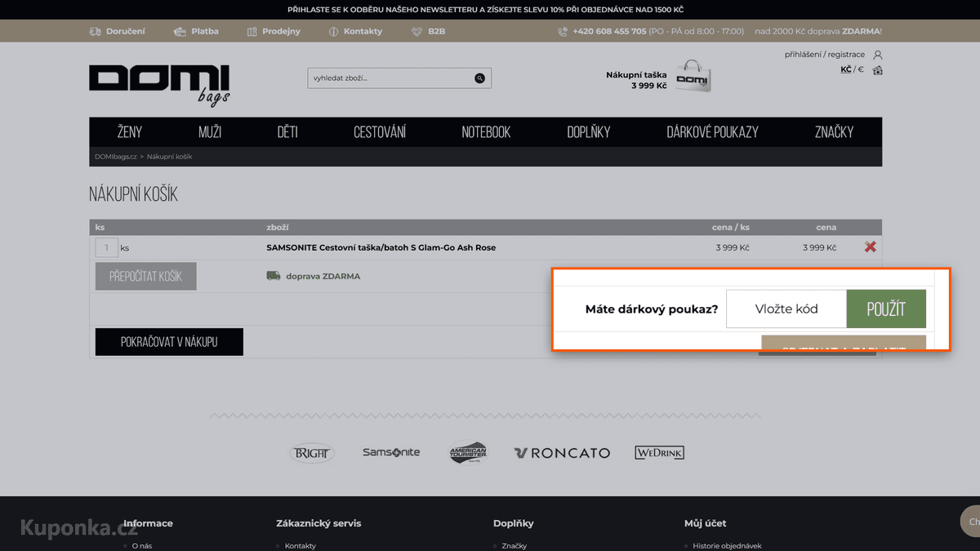Click the phone icon beside +420 608 455 705
The width and height of the screenshot is (980, 551).
pos(563,31)
